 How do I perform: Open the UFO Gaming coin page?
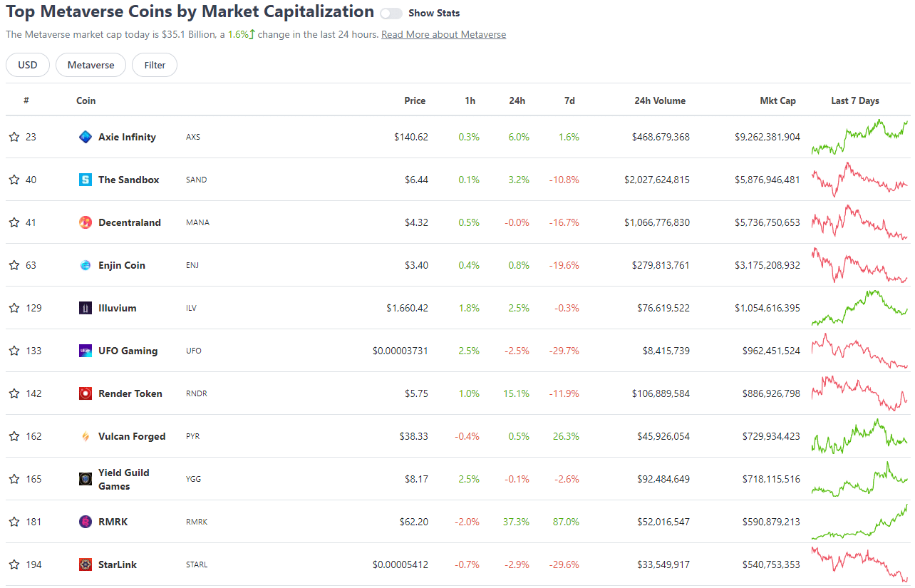(x=128, y=351)
